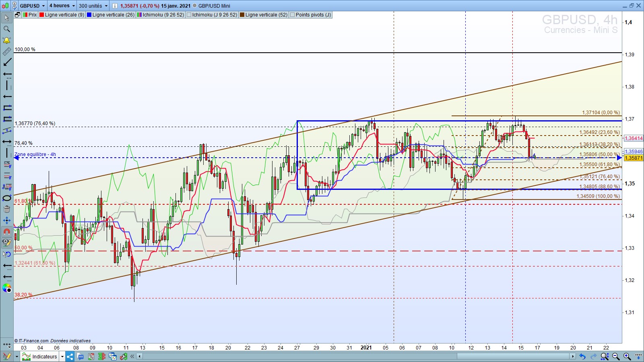Image resolution: width=644 pixels, height=362 pixels.
Task: Select the pointer cursor tool
Action: tap(7, 18)
